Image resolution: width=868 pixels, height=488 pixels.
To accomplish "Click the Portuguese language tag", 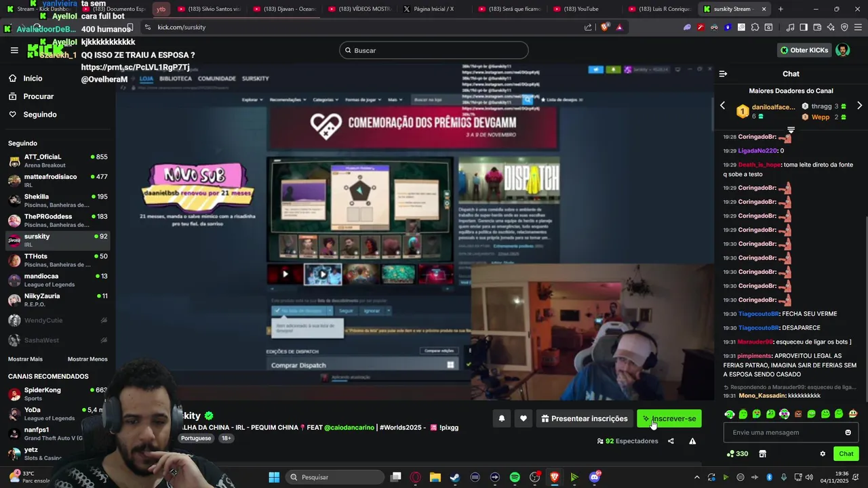I will [196, 439].
